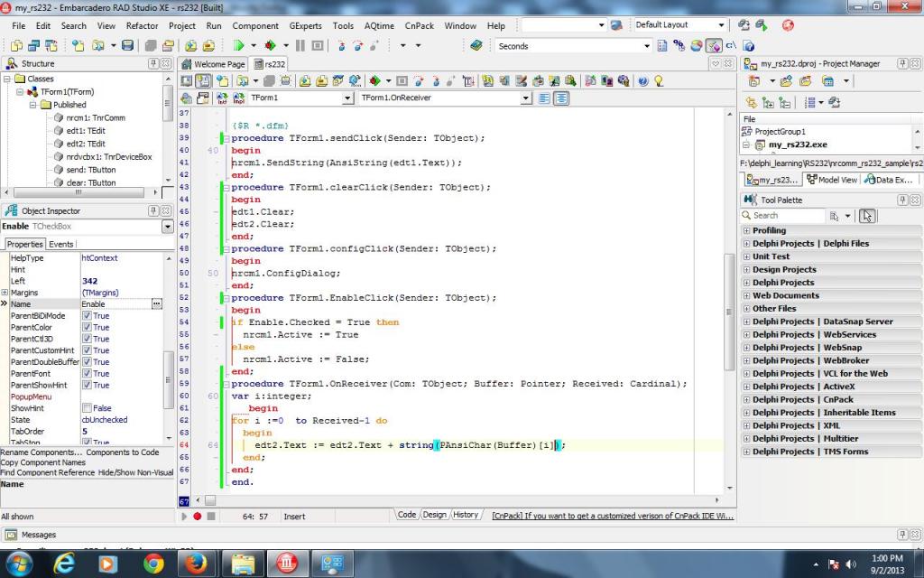The image size is (924, 578).
Task: Uncheck the ParentFont property checkbox
Action: point(88,373)
